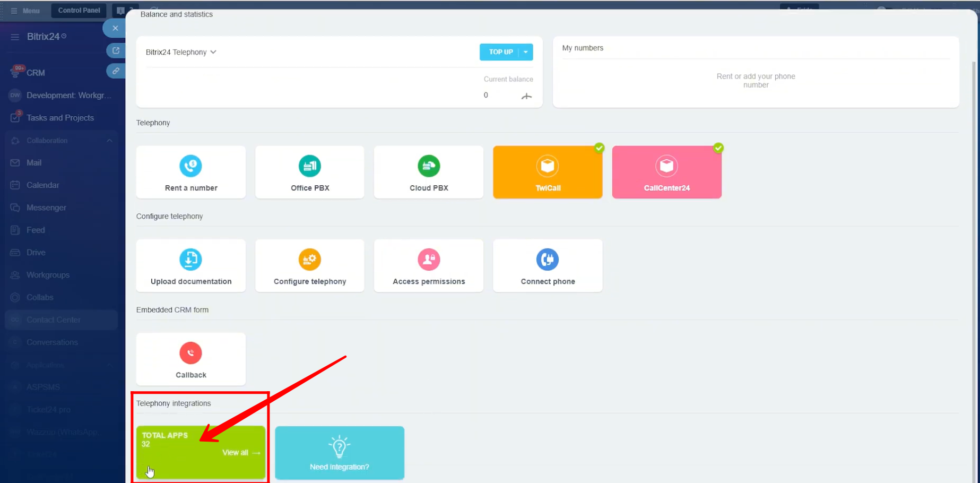Collapse the Collaboration sidebar section
The height and width of the screenshot is (483, 980).
[109, 141]
